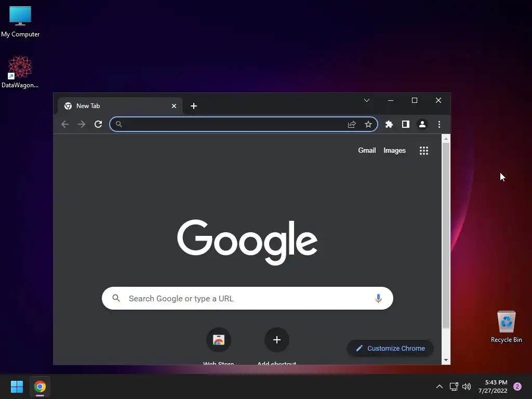
Task: Open the Images link
Action: click(x=394, y=150)
